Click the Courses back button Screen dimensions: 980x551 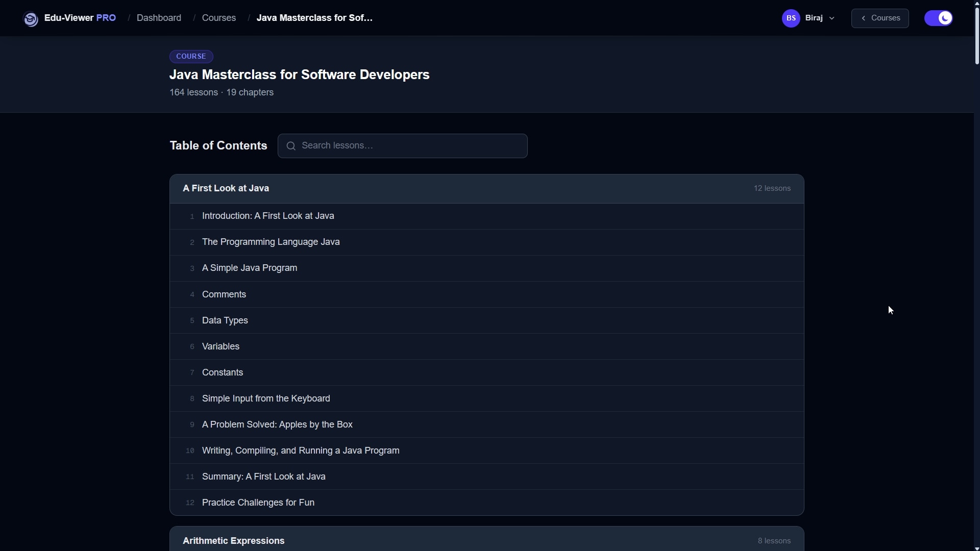[880, 18]
